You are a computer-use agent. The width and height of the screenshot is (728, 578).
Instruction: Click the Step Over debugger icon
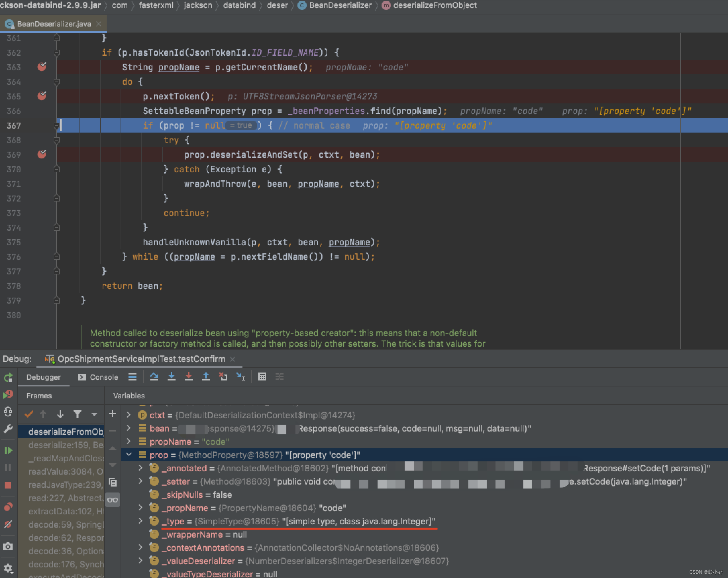[x=154, y=377]
